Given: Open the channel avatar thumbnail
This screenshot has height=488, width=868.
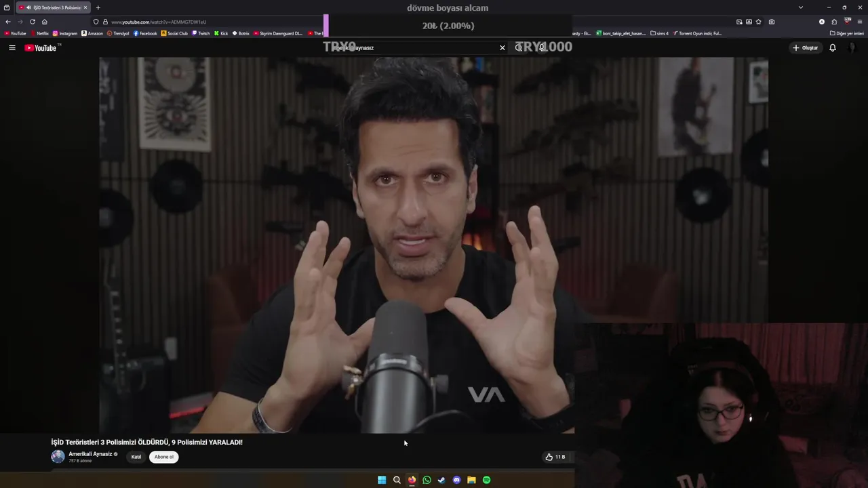Looking at the screenshot, I should click(x=58, y=457).
